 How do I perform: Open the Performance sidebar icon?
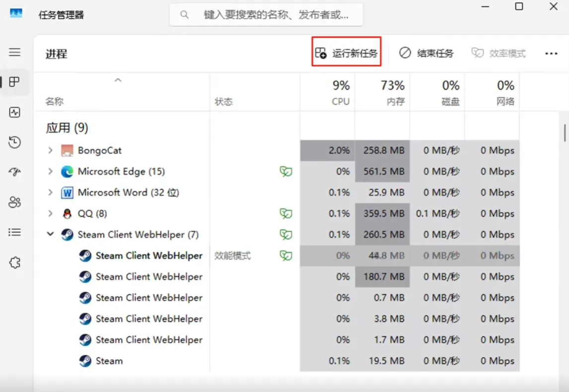(14, 113)
